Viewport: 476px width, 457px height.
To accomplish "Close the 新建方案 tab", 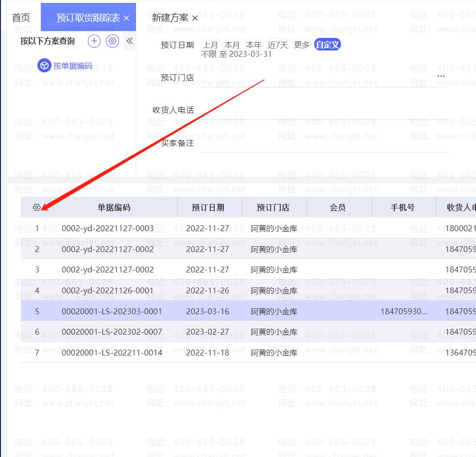I will [195, 18].
